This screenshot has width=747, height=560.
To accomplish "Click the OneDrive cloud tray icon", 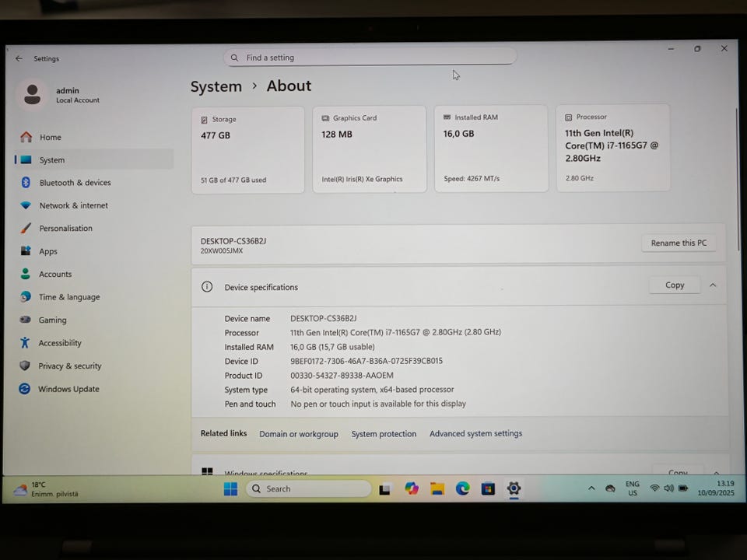I will [x=610, y=488].
